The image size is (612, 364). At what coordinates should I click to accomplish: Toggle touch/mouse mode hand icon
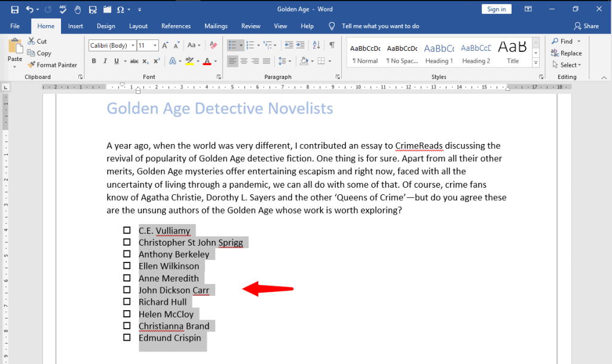point(78,10)
